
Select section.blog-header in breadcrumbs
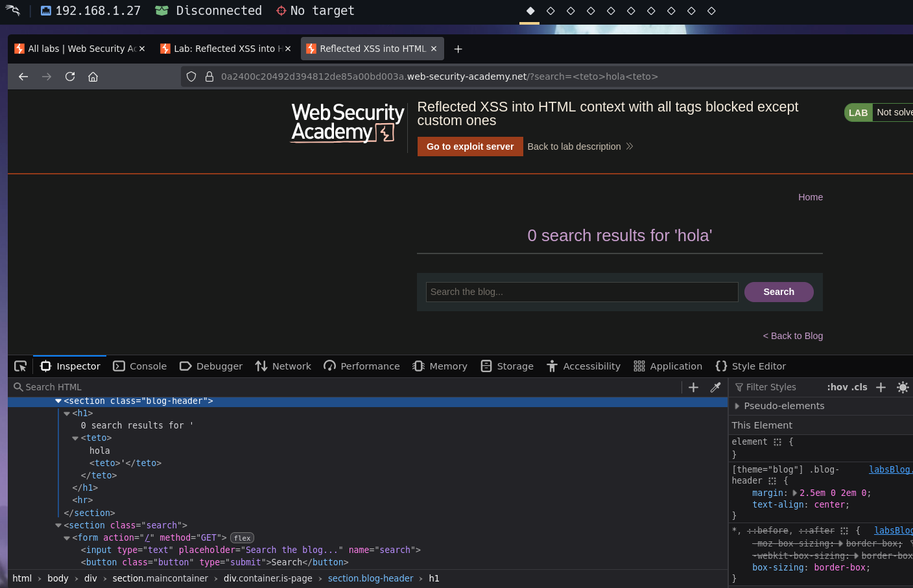[x=370, y=578]
